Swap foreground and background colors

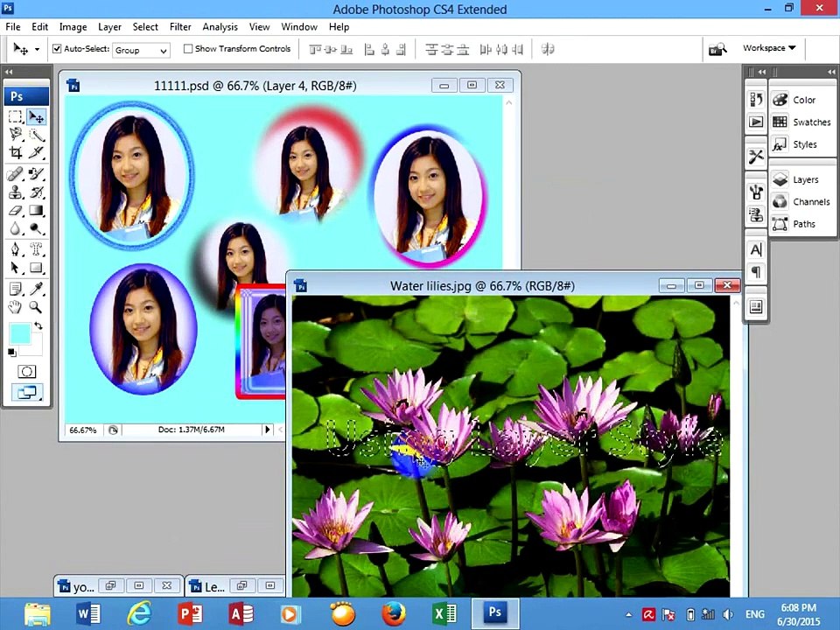click(38, 325)
